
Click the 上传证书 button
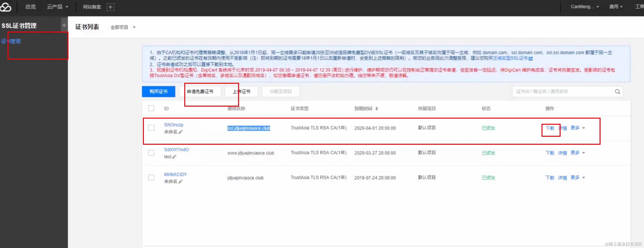click(242, 92)
